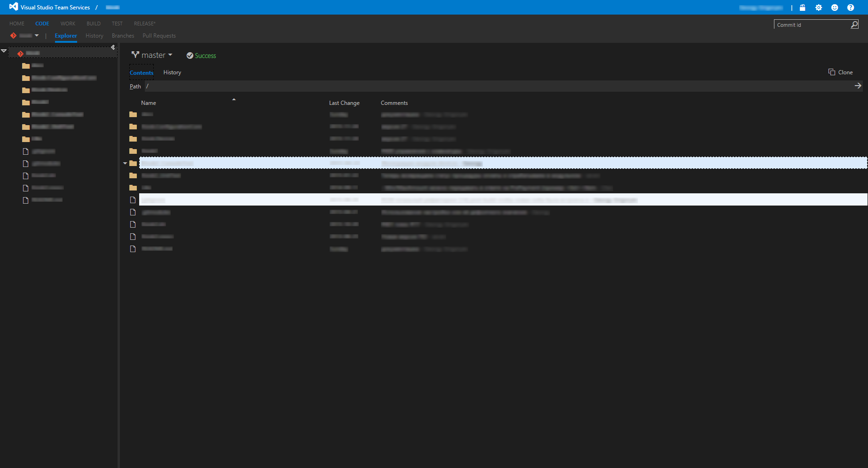This screenshot has width=868, height=468.
Task: Navigate to the TEST hub
Action: pyautogui.click(x=117, y=24)
